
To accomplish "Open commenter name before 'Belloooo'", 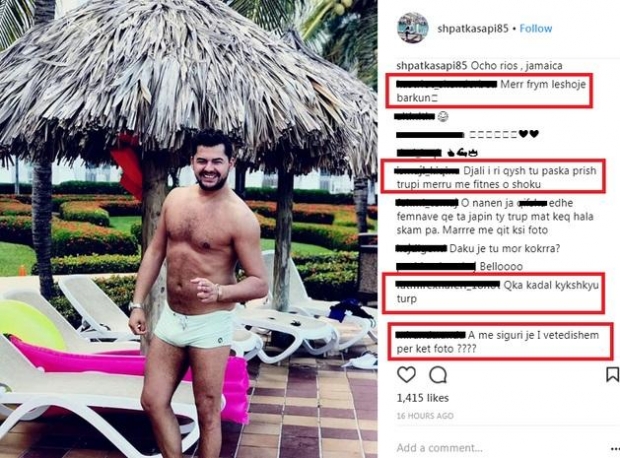I will point(435,267).
